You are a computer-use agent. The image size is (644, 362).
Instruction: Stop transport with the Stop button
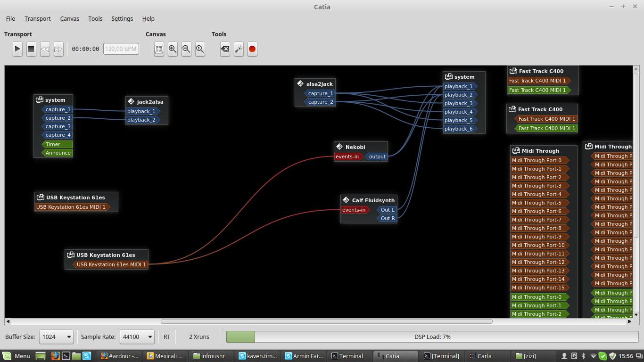pos(31,49)
